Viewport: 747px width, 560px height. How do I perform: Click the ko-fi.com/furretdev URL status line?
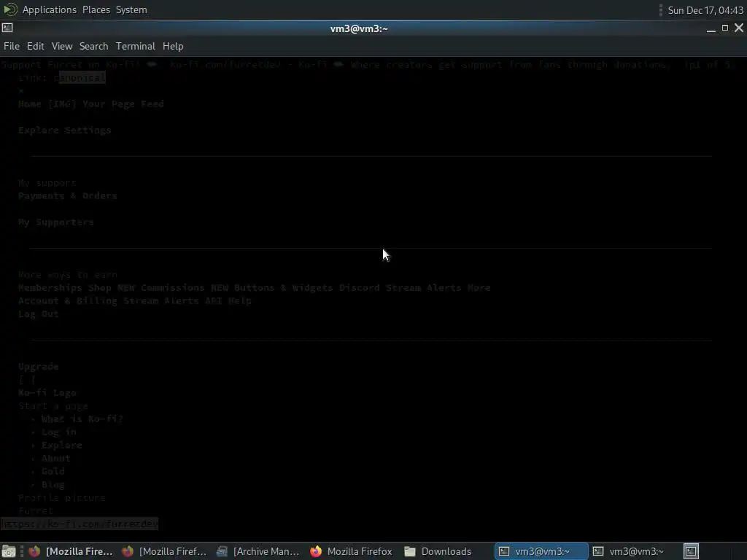(79, 524)
